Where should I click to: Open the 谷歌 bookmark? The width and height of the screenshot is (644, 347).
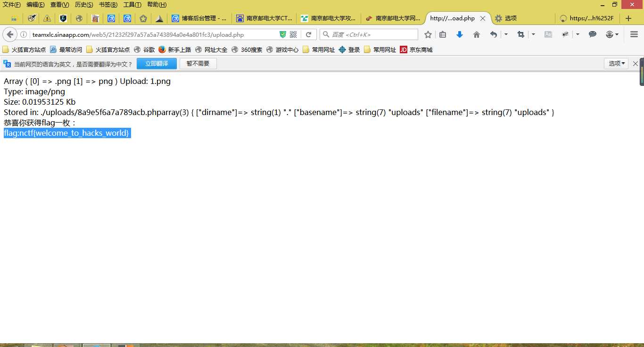(x=144, y=50)
